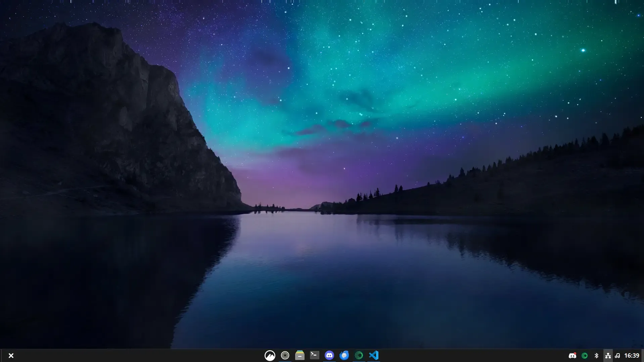Open the green spiral music app

(x=359, y=355)
